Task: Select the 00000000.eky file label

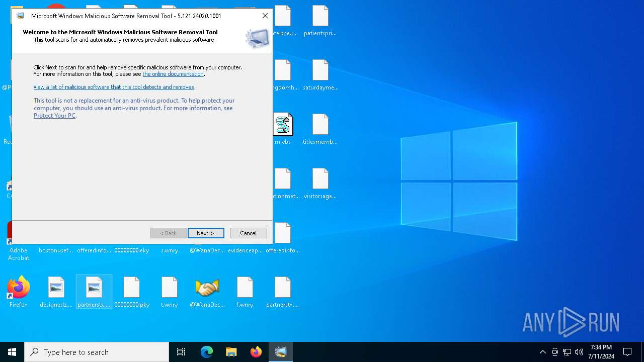Action: (x=132, y=250)
